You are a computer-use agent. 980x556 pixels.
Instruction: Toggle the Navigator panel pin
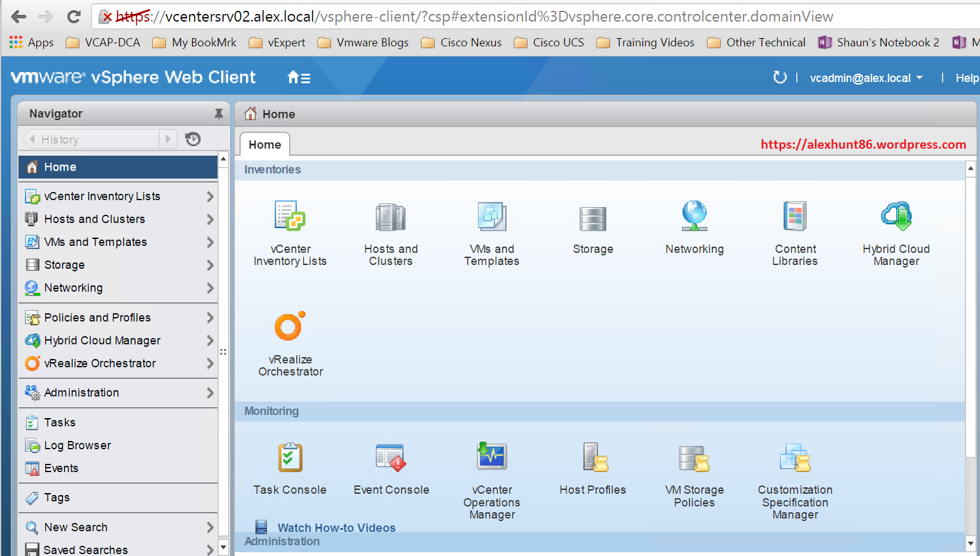pyautogui.click(x=219, y=114)
